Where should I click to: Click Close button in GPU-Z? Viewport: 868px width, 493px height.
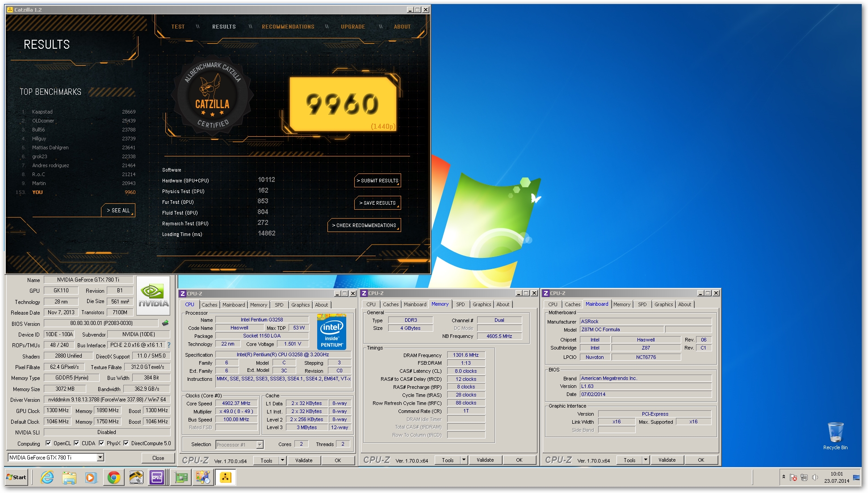(158, 458)
